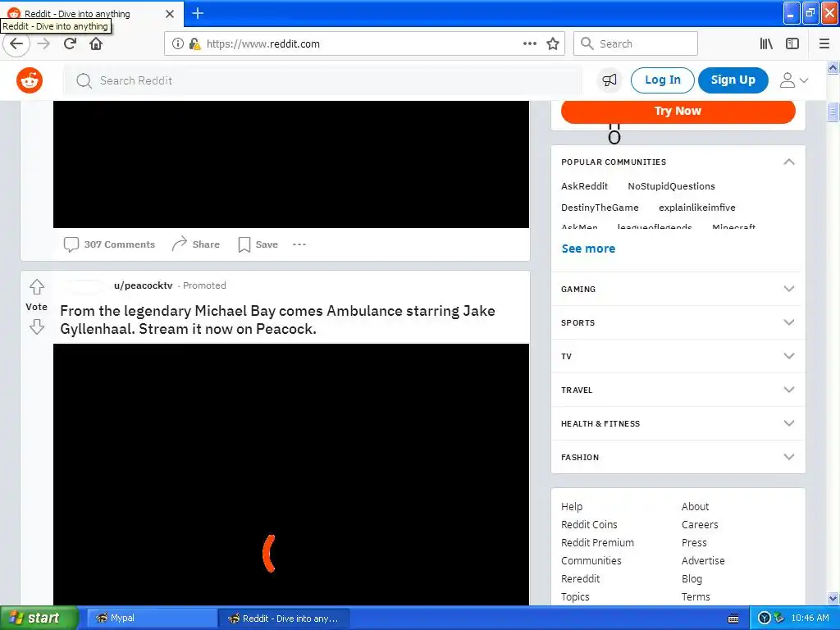
Task: Open u/peacocktv profile link
Action: pyautogui.click(x=143, y=285)
